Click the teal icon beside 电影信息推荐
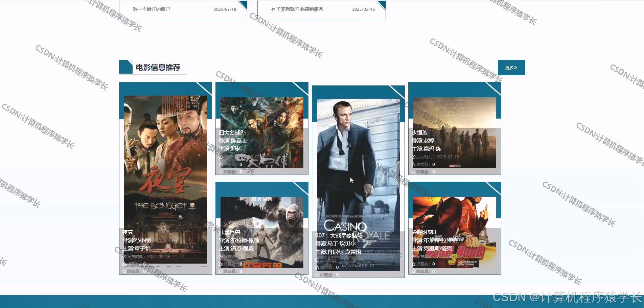Viewport: 644px width, 308px height. [126, 67]
